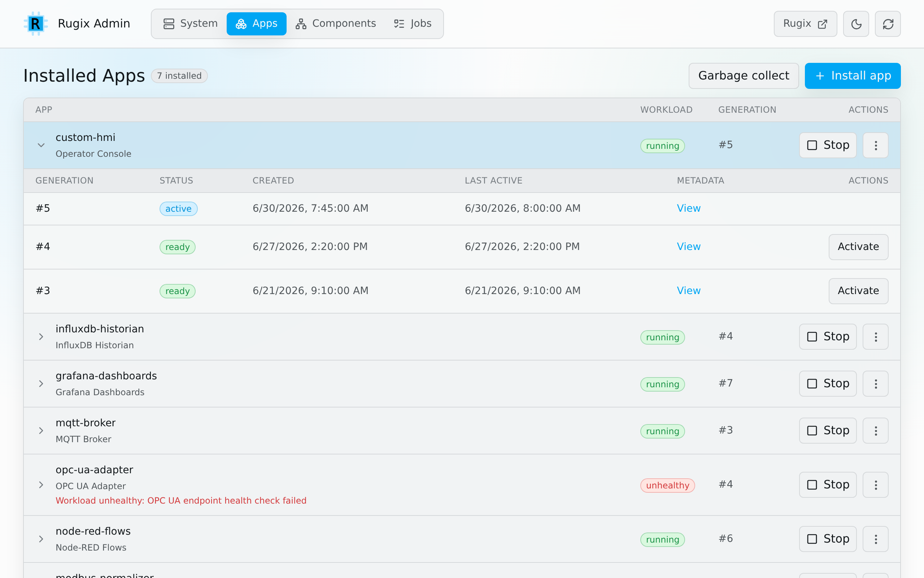924x578 pixels.
Task: Expand the opc-ua-adapter row
Action: pos(41,485)
